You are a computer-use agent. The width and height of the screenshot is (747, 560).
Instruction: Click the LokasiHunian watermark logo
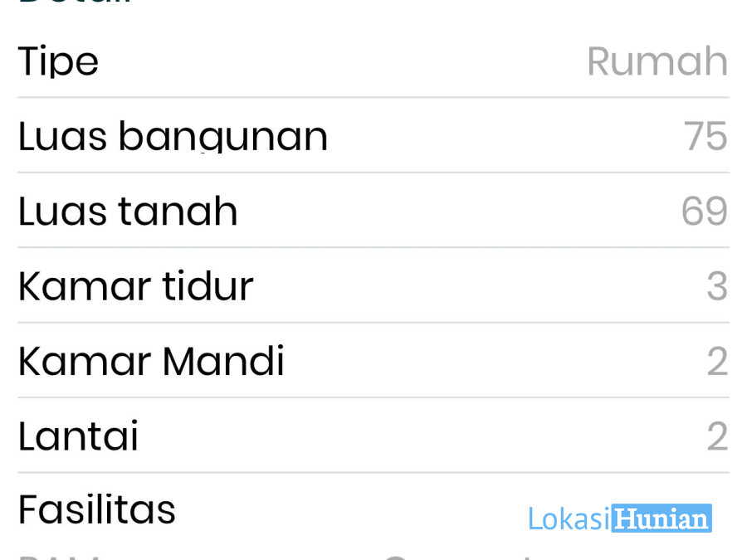(x=620, y=518)
